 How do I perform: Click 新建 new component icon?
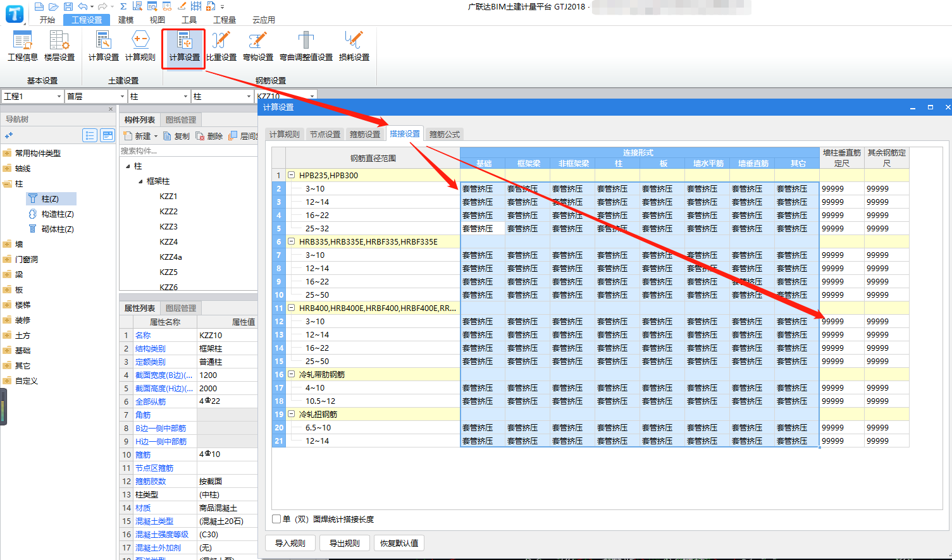[x=128, y=136]
